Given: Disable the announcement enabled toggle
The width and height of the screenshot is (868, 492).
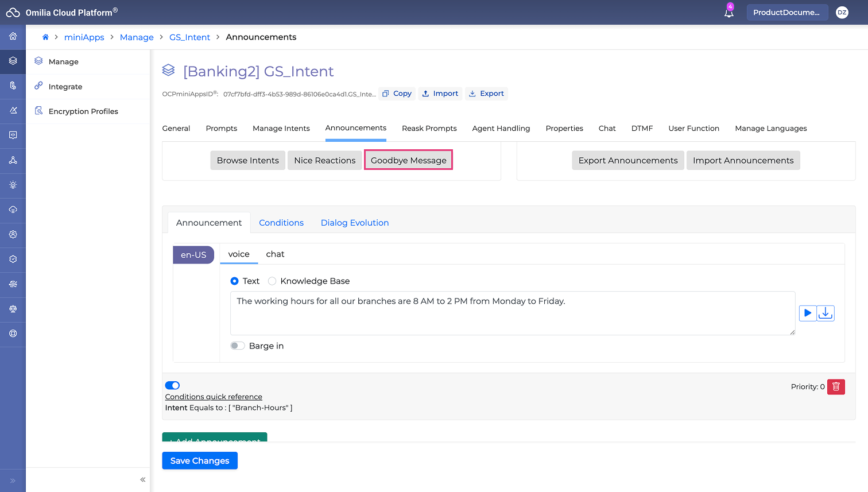Looking at the screenshot, I should [x=172, y=385].
